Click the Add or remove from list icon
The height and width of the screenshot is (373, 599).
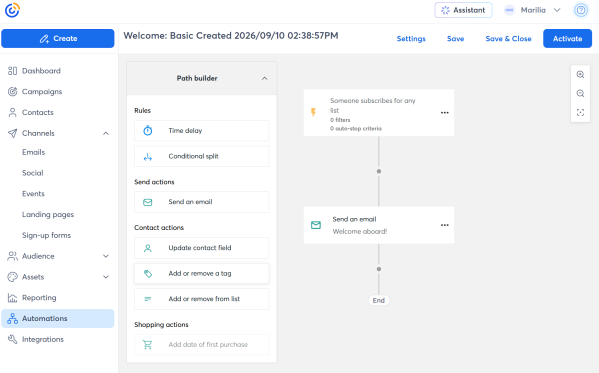coord(148,299)
